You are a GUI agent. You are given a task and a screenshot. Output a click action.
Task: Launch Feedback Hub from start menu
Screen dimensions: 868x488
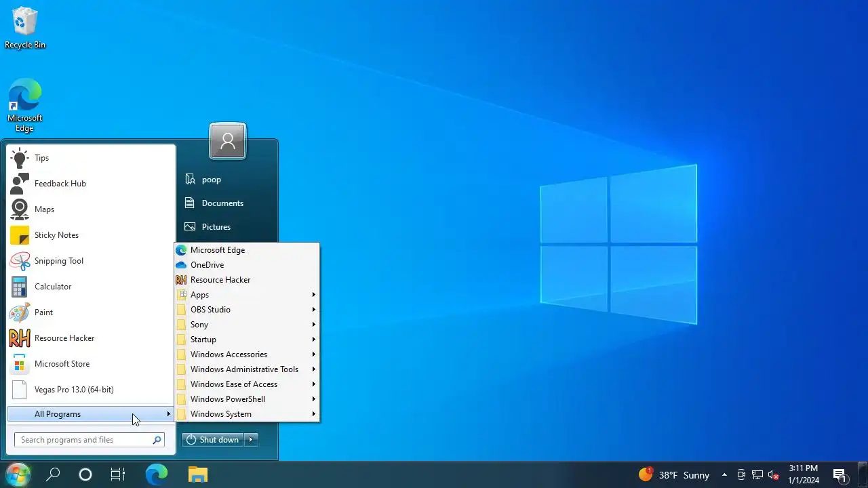(92, 184)
